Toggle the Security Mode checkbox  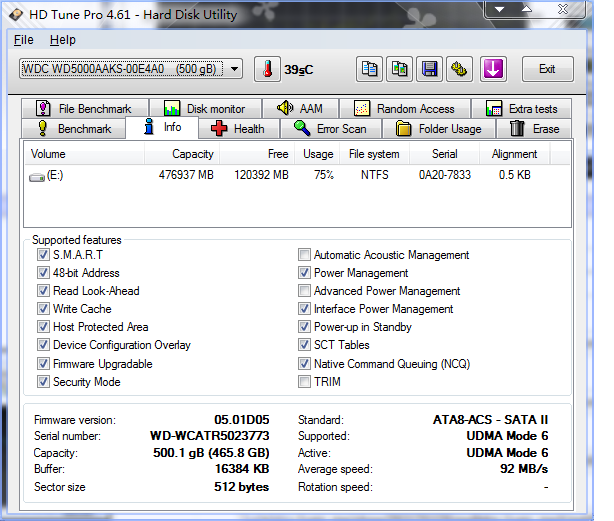click(x=43, y=382)
